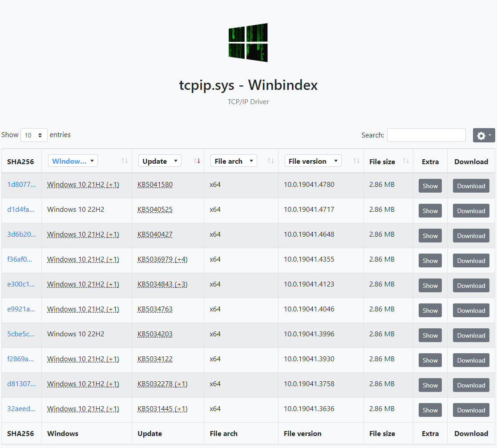
Task: Expand the File arch filter dropdown
Action: [234, 161]
